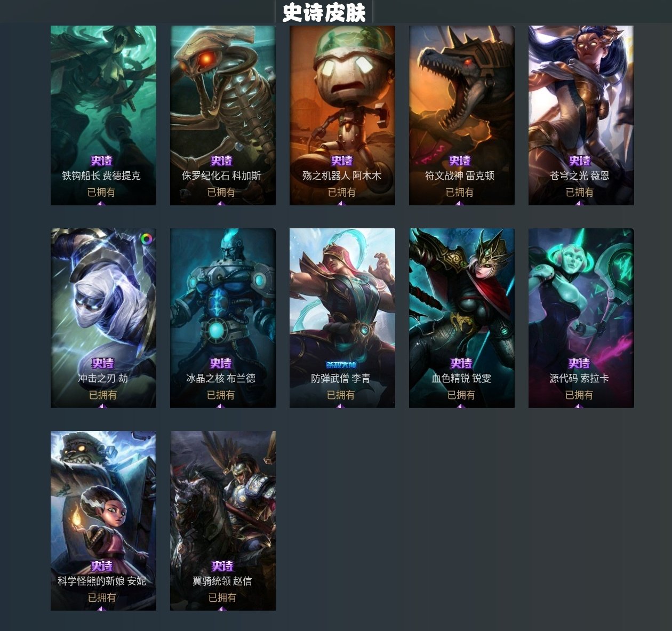Select the 侏罗纪化石 科加斯 skin card
The image size is (672, 631).
coord(223,115)
